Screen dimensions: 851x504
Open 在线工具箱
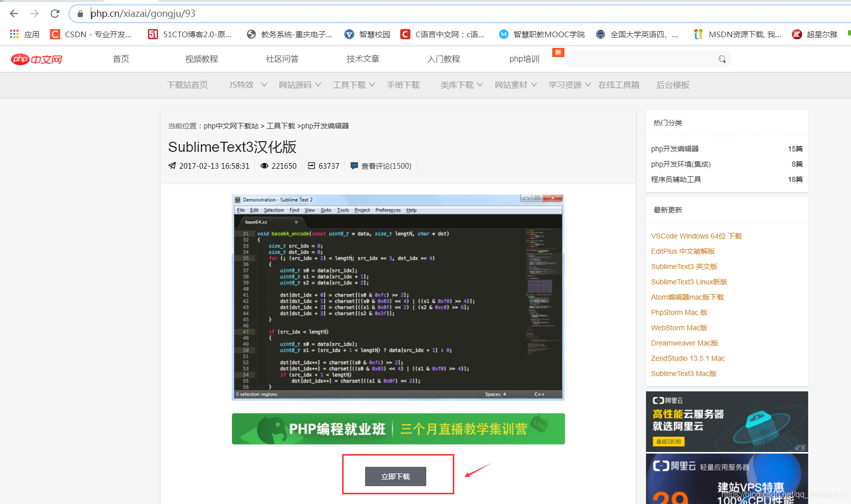coord(619,85)
